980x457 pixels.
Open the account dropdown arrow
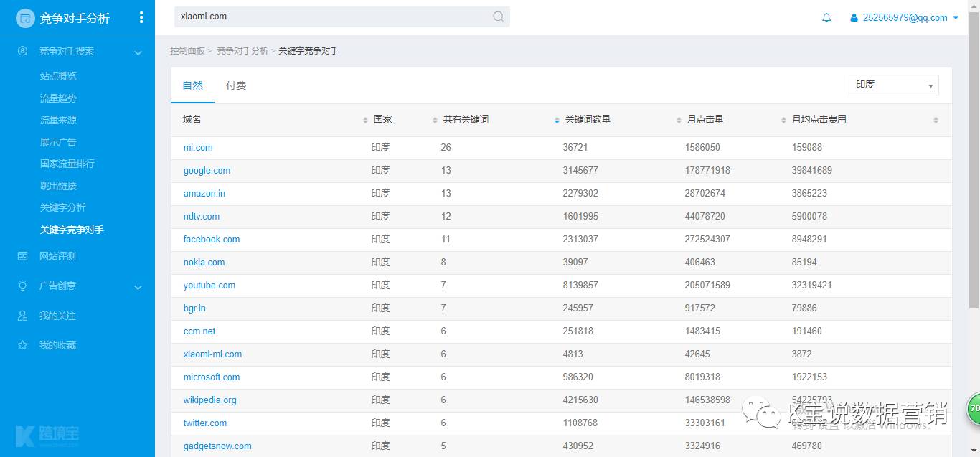tap(956, 18)
